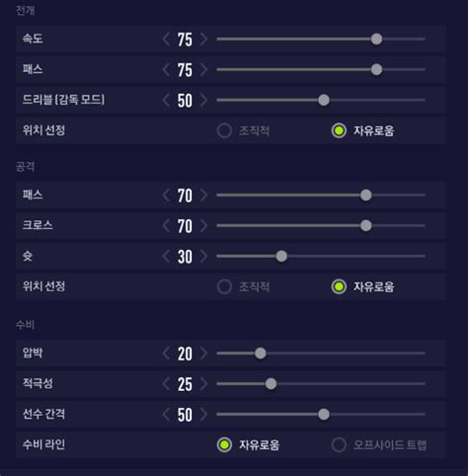The width and height of the screenshot is (468, 476).
Task: Decrease 압박 value with left arrow
Action: [x=166, y=354]
